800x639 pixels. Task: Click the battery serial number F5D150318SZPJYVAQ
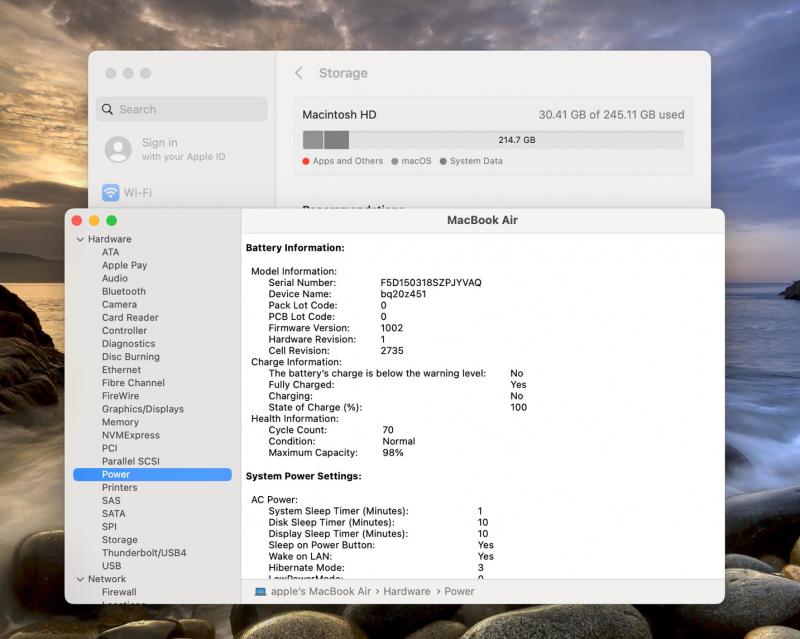[431, 283]
